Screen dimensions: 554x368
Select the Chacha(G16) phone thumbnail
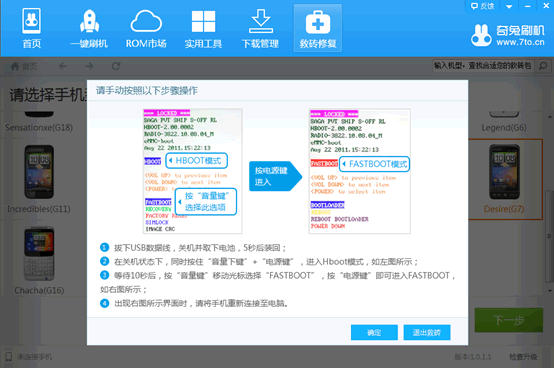click(39, 254)
